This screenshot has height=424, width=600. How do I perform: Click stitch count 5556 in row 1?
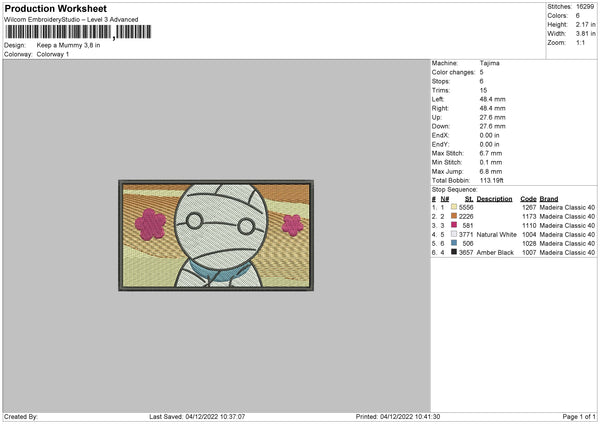466,207
